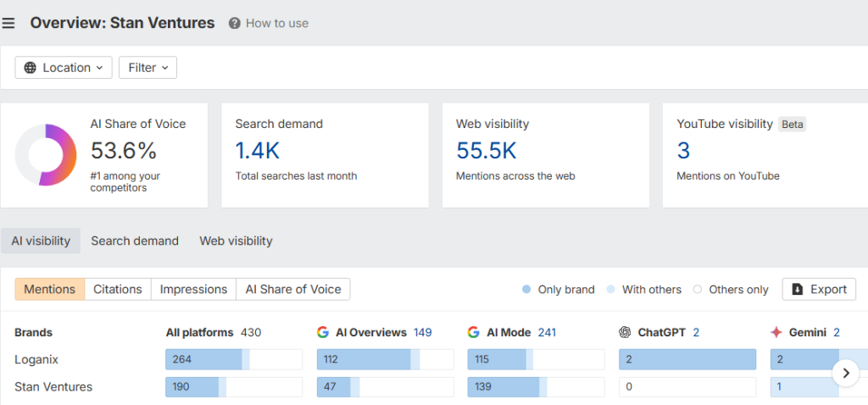
Task: Click the Mentions across the web text
Action: click(515, 176)
